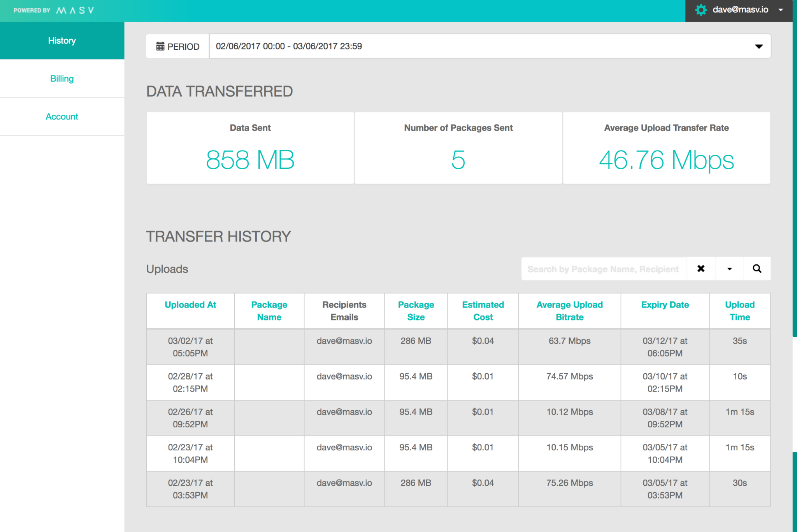The height and width of the screenshot is (532, 797).
Task: Expand the period date range dropdown
Action: tap(758, 46)
